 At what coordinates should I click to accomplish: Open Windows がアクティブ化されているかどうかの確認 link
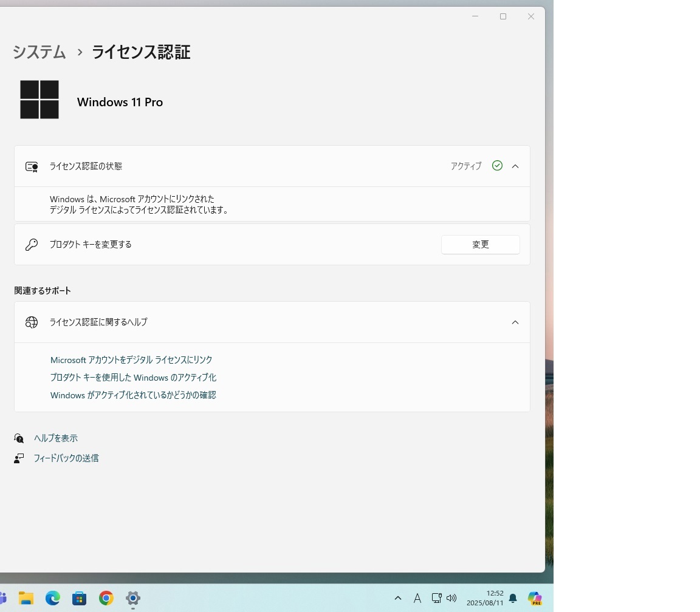click(133, 395)
